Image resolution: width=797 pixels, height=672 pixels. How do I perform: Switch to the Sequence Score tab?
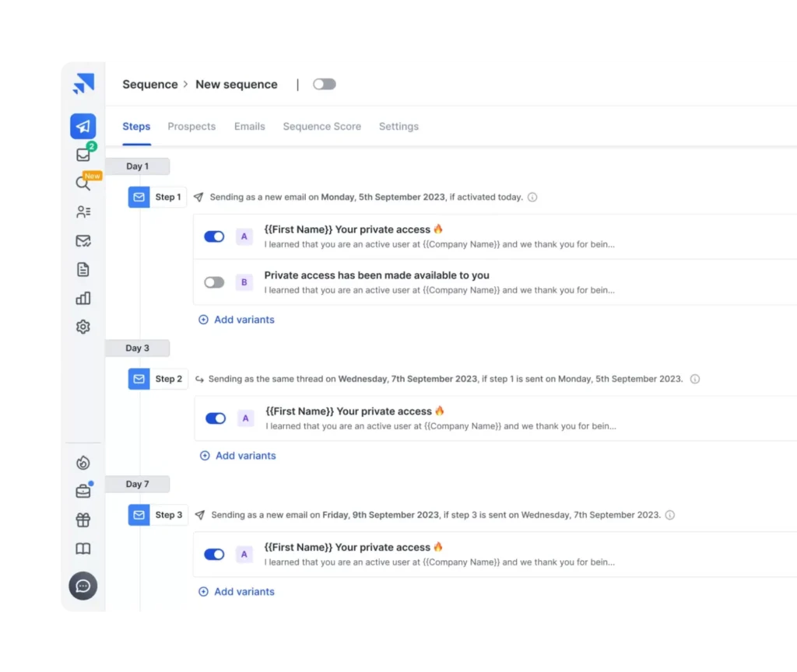click(321, 127)
